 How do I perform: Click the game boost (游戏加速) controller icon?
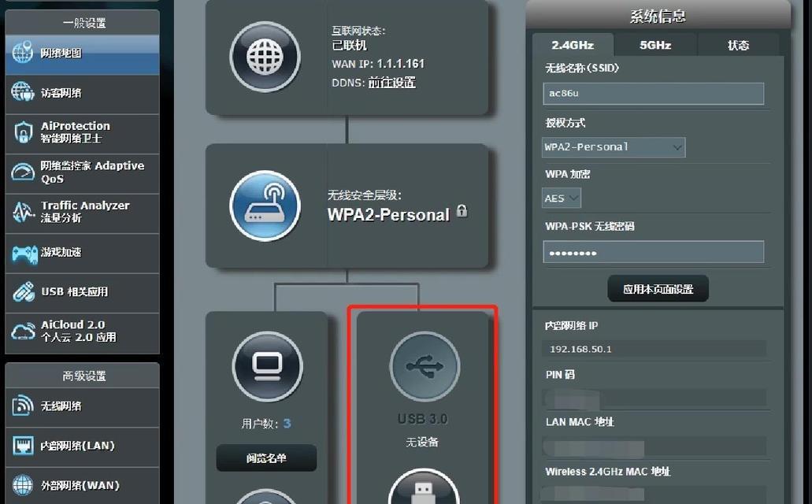[x=24, y=254]
